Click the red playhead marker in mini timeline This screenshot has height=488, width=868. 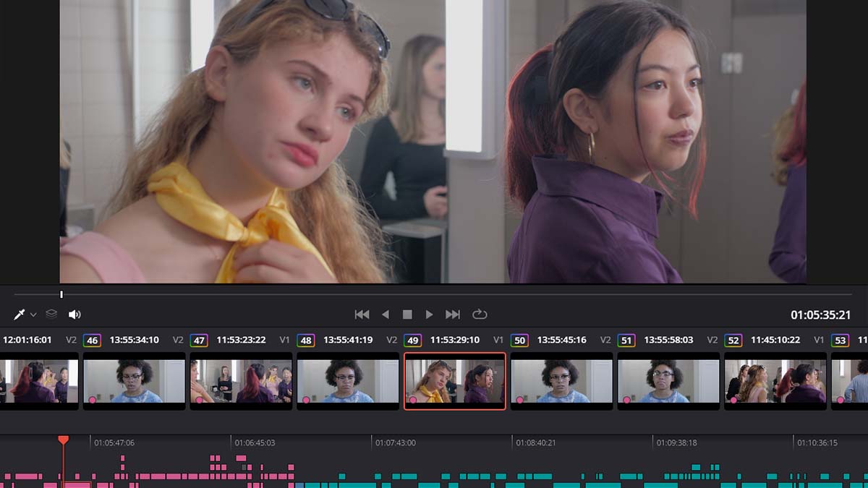click(x=63, y=440)
